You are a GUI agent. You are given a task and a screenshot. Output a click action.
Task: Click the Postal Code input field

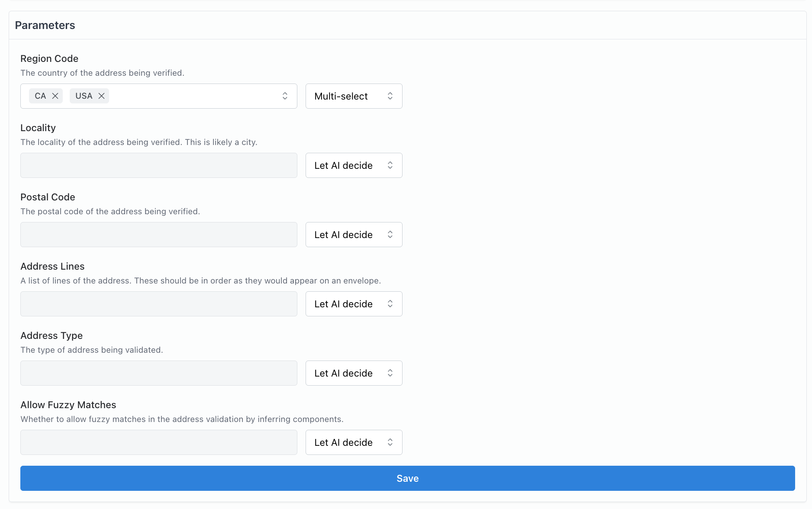tap(158, 235)
